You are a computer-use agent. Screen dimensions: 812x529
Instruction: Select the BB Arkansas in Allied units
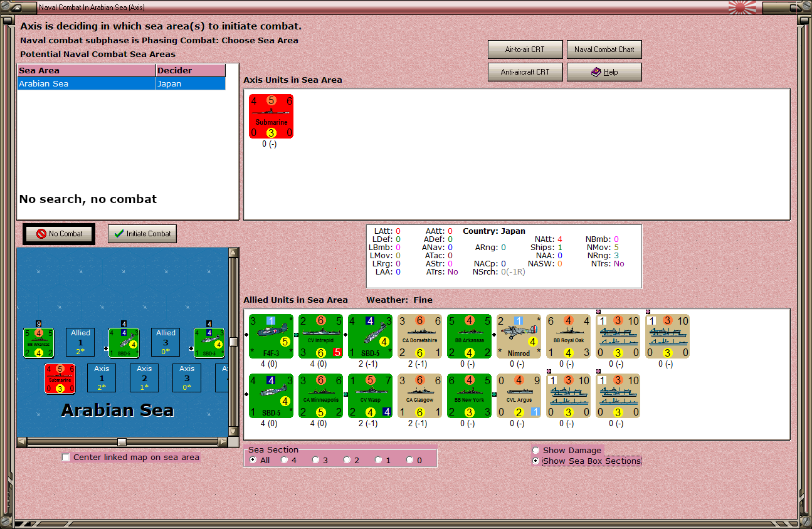click(x=470, y=337)
